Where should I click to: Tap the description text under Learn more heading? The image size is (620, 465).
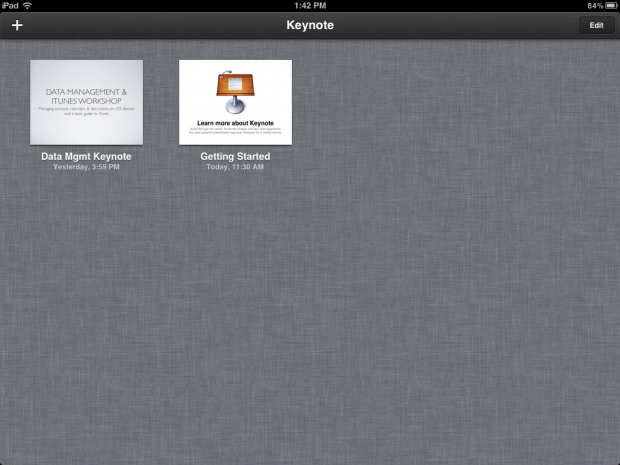pyautogui.click(x=235, y=131)
